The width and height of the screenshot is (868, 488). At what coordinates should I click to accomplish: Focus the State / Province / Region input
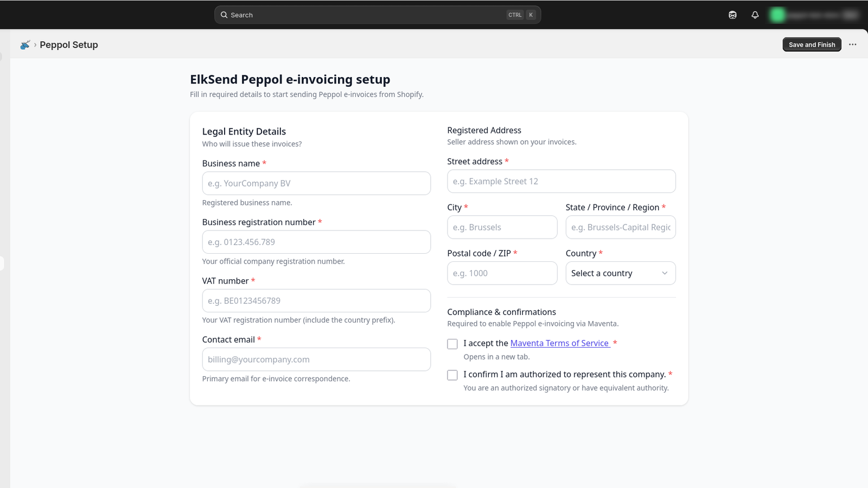(x=621, y=227)
